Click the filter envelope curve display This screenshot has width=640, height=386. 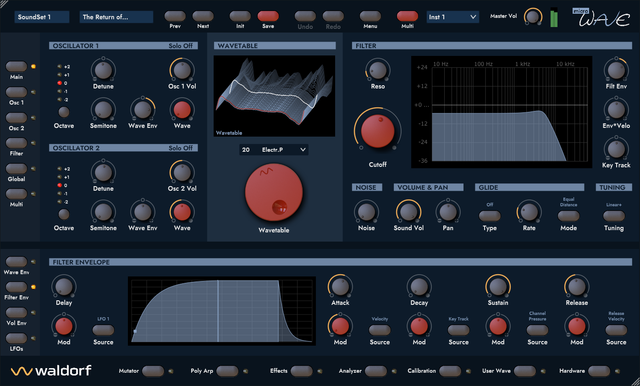click(x=222, y=311)
